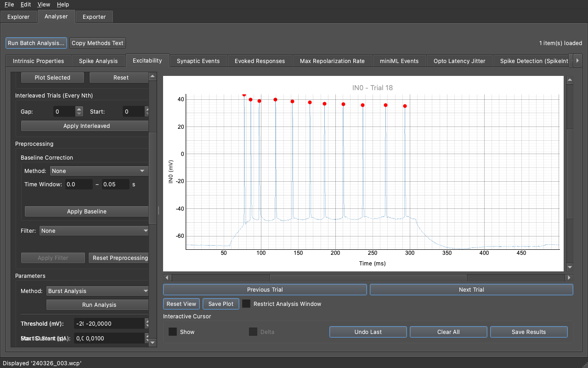Click the Apply Baseline button
Image resolution: width=588 pixels, height=368 pixels.
(x=87, y=212)
